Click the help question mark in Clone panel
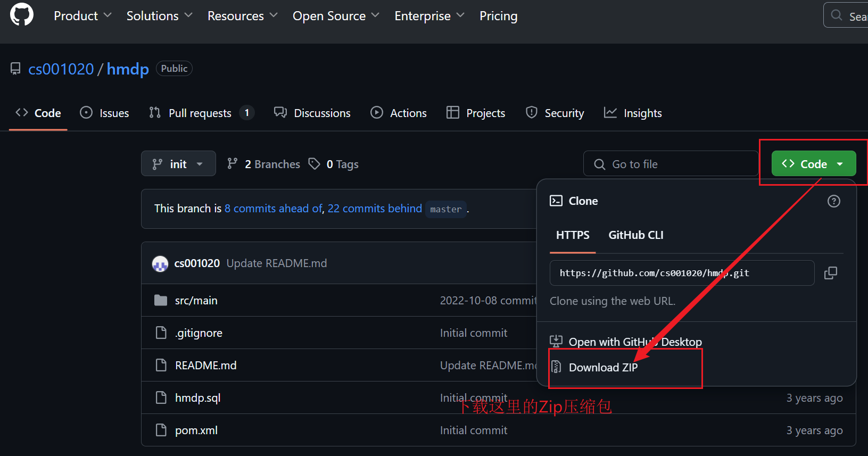 834,201
